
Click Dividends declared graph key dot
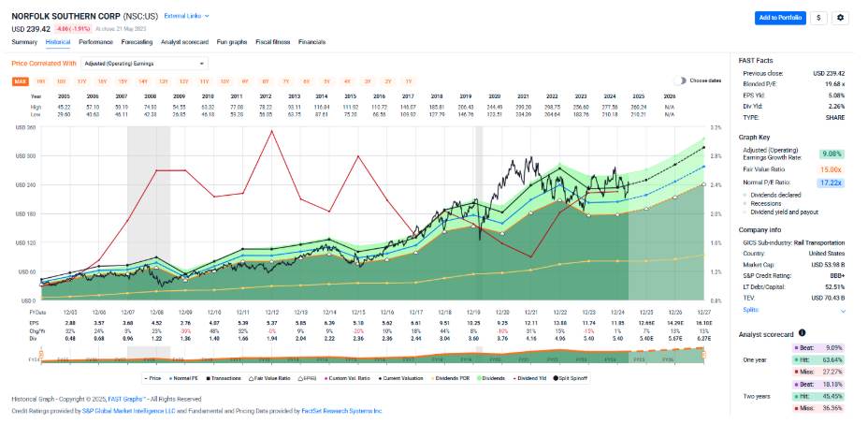pyautogui.click(x=745, y=195)
